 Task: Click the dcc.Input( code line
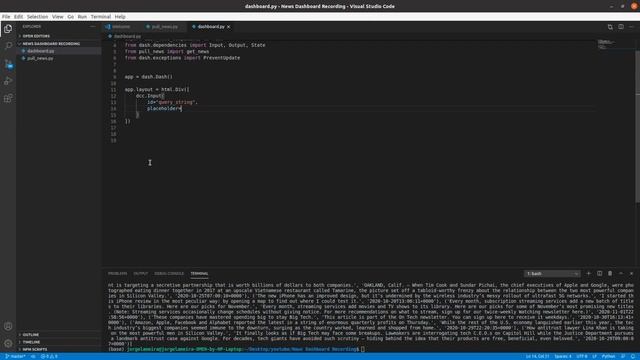click(150, 96)
